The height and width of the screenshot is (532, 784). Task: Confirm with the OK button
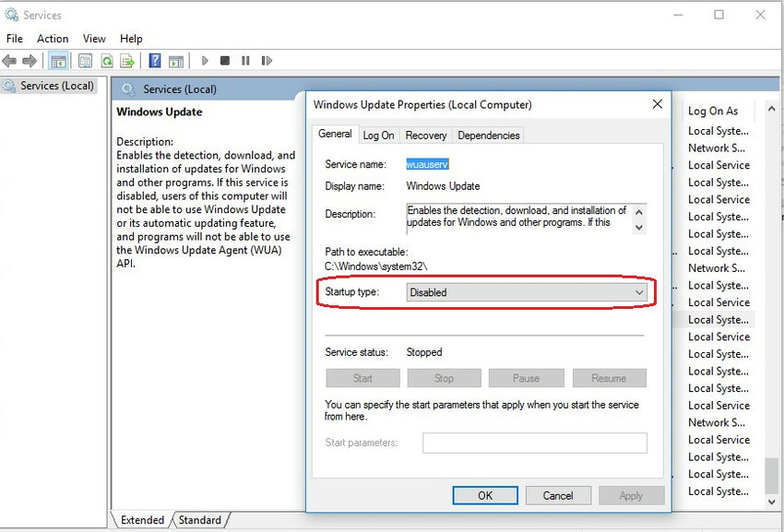(x=485, y=495)
